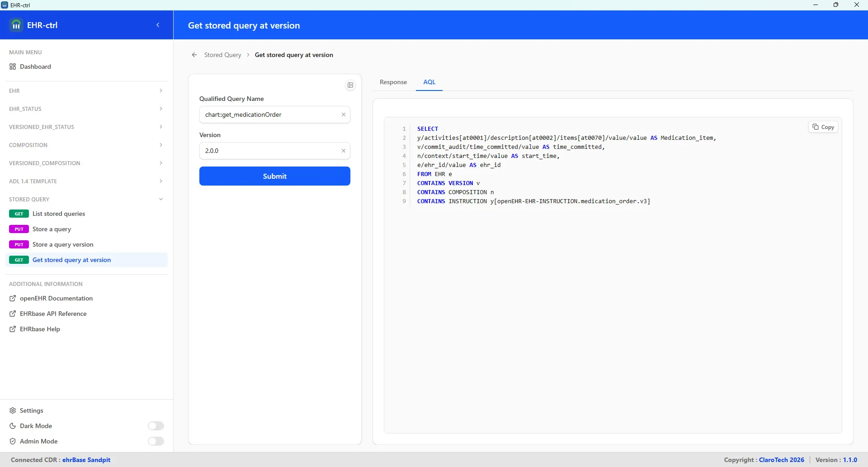The width and height of the screenshot is (868, 467).
Task: Switch to the AQL tab
Action: pos(429,82)
